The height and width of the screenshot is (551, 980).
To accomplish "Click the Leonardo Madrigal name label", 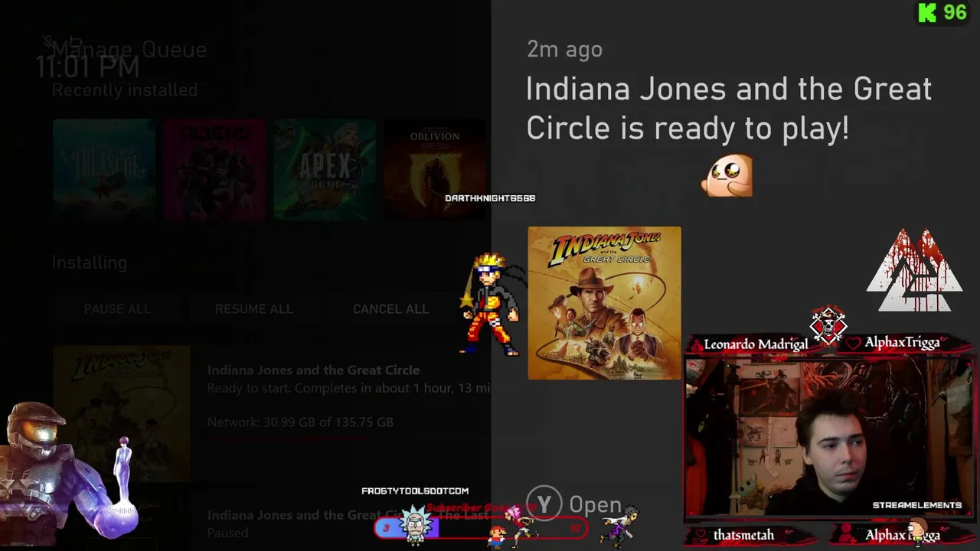I will pyautogui.click(x=756, y=344).
